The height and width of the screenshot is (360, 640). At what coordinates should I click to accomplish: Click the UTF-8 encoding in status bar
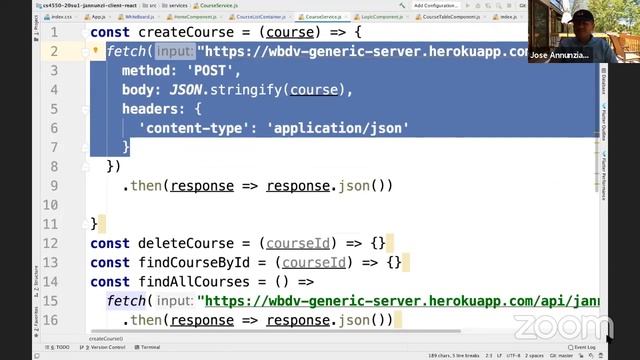(x=513, y=356)
